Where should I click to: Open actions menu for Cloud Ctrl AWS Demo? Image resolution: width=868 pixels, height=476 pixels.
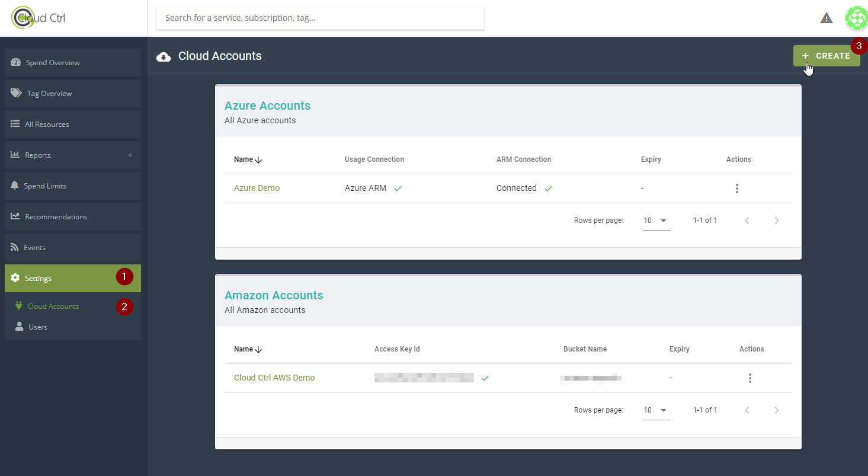point(750,378)
